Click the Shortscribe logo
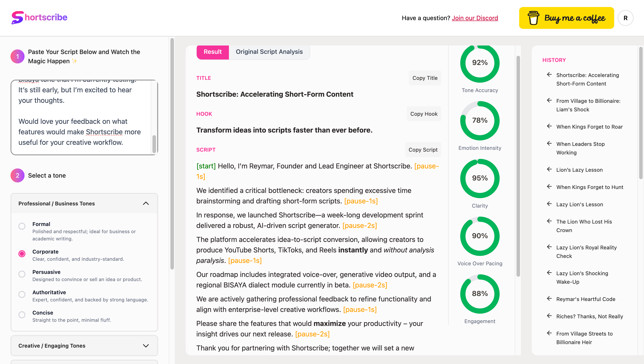This screenshot has height=364, width=644. (39, 17)
